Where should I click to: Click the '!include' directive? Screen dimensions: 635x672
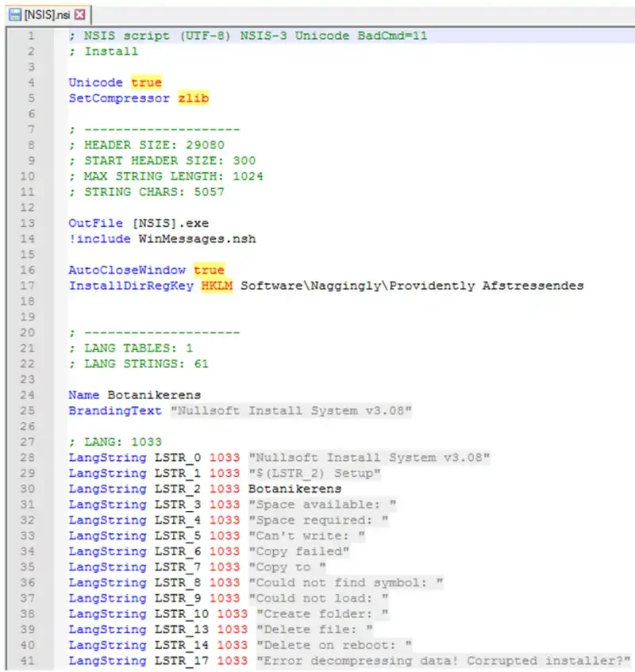pos(99,239)
